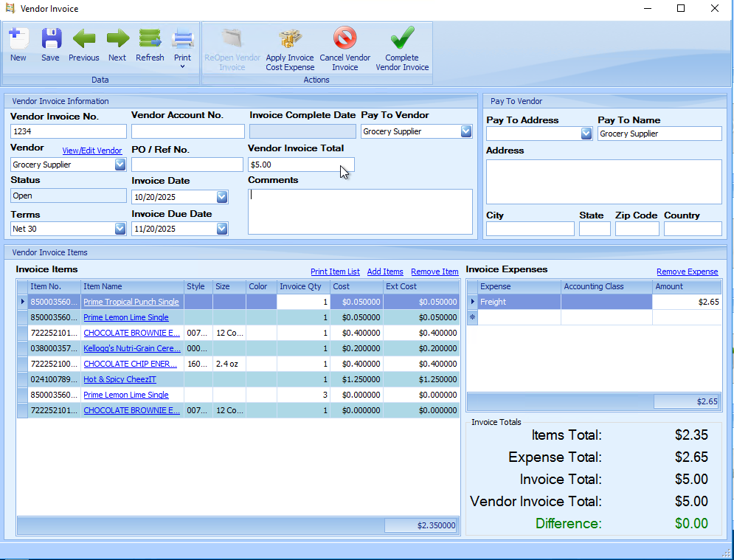
Task: Click Complete Vendor Invoice checkmark
Action: click(402, 39)
